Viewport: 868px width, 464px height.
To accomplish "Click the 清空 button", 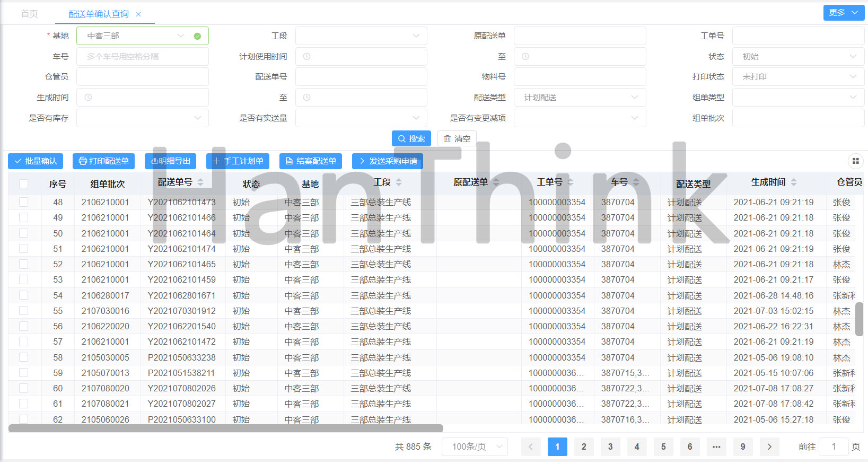I will [457, 138].
